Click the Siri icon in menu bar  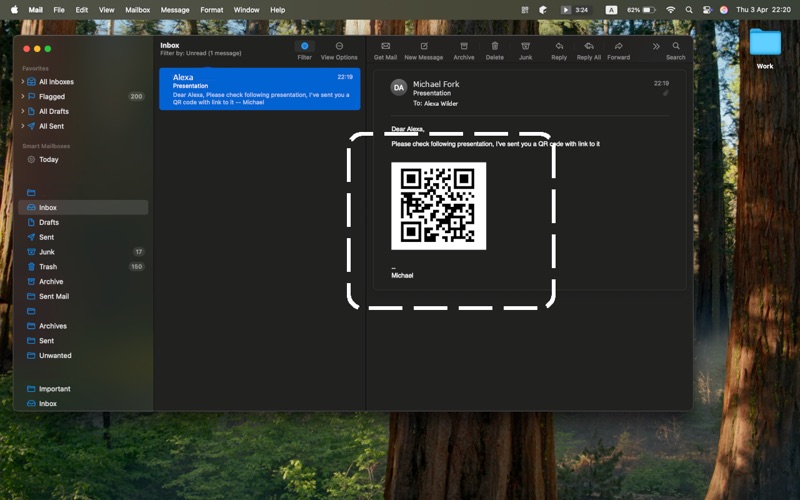(x=723, y=10)
